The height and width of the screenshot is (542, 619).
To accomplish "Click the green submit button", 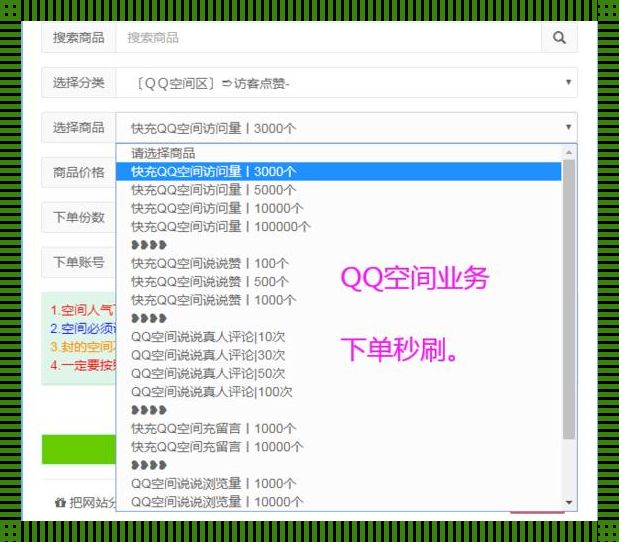I will click(x=79, y=450).
